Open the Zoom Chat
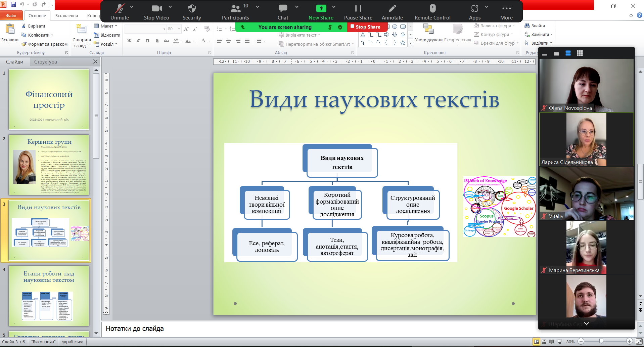Image resolution: width=644 pixels, height=347 pixels. pos(283,12)
